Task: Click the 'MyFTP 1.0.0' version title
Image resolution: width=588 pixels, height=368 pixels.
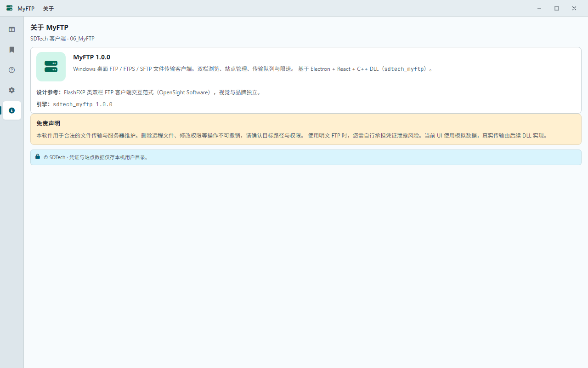Action: [x=92, y=57]
